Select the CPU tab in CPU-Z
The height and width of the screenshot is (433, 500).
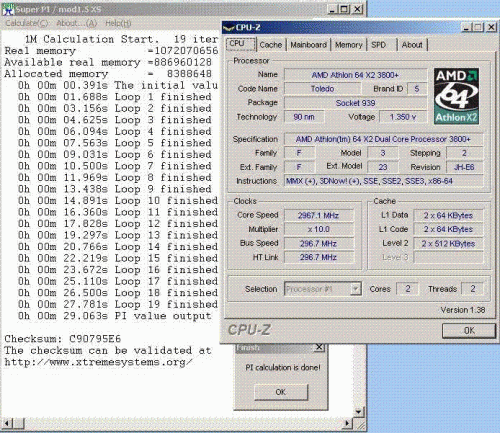(x=241, y=44)
